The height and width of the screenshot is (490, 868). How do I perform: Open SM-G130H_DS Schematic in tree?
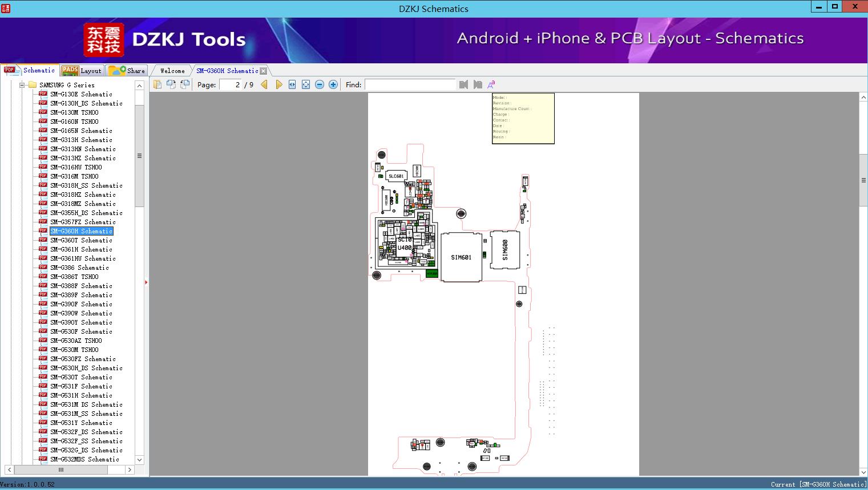coord(86,103)
